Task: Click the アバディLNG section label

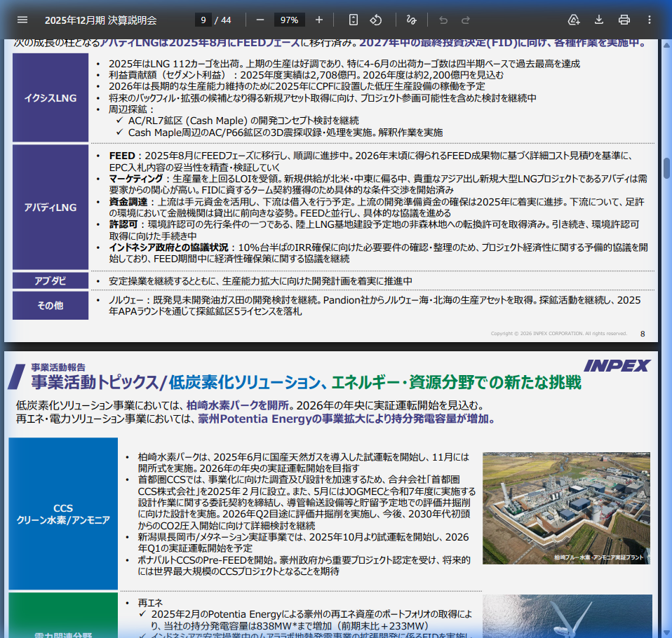Action: (51, 207)
